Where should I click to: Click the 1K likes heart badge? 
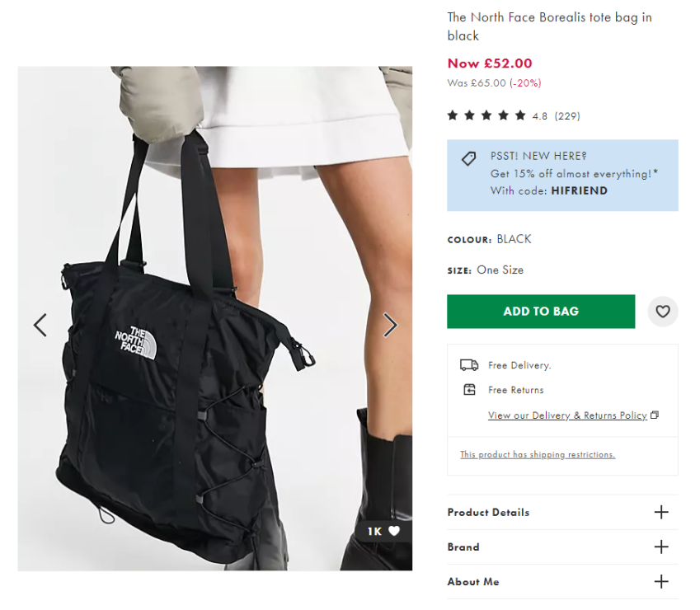pyautogui.click(x=383, y=531)
